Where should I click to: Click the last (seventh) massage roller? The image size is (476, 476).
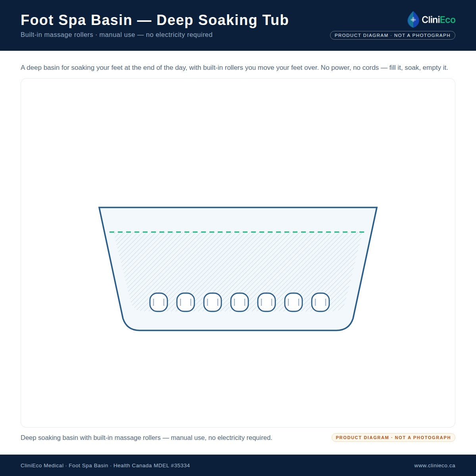(321, 302)
